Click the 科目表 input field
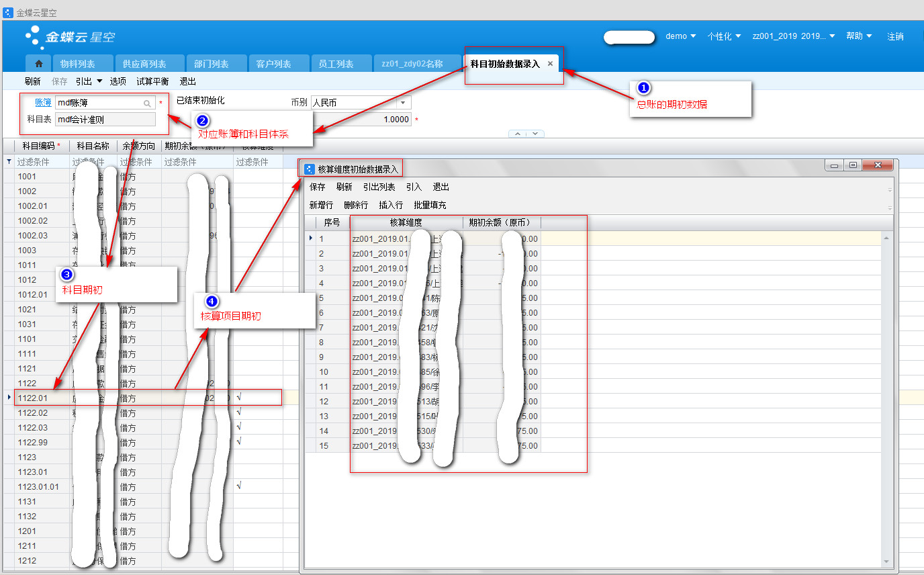 tap(105, 120)
